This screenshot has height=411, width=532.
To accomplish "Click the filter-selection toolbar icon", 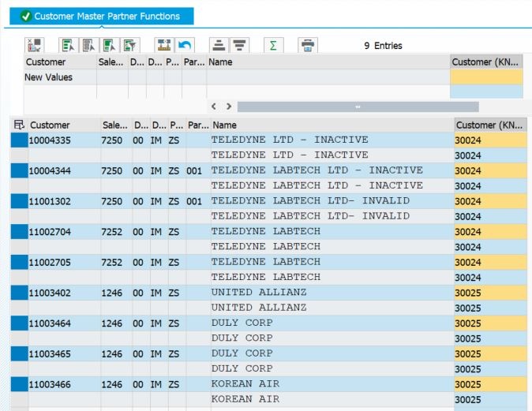I will point(130,45).
